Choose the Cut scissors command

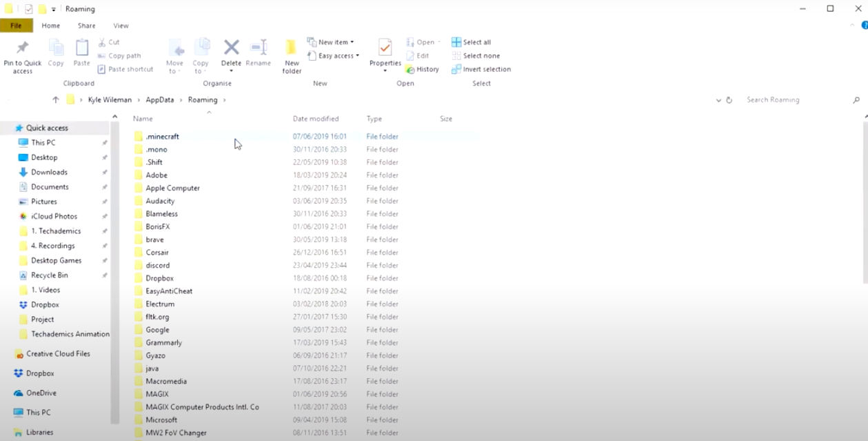[109, 42]
